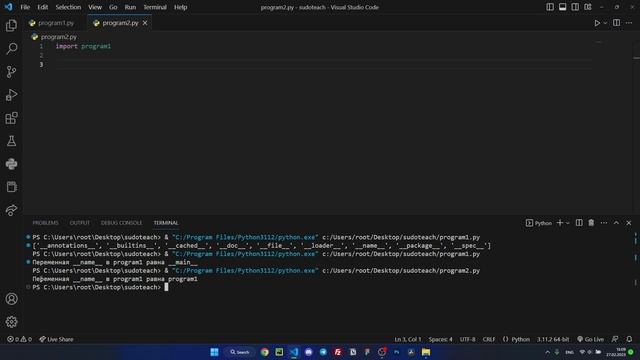The height and width of the screenshot is (360, 640).
Task: Click Live Share in the status bar
Action: [56, 339]
